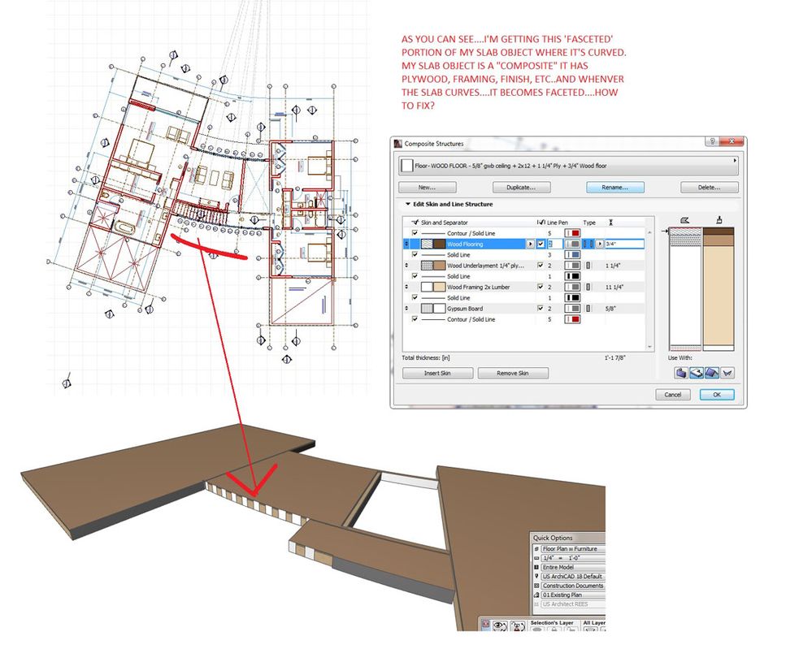Screen dimensions: 812x649
Task: Collapse the Edit Skin and Line Structure section
Action: 408,204
